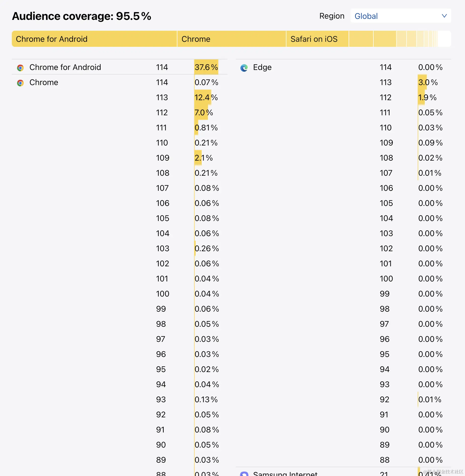Click the Chrome for Android 37.6% usage value
This screenshot has height=476, width=465.
click(x=206, y=67)
